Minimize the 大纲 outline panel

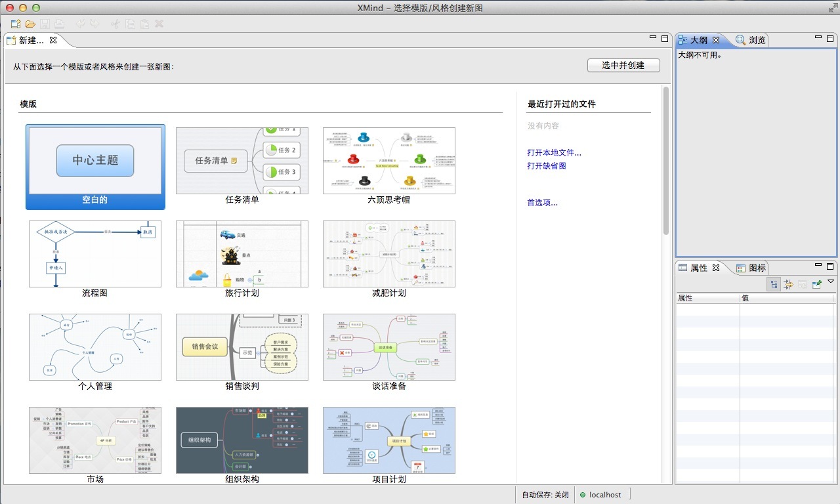[x=818, y=37]
